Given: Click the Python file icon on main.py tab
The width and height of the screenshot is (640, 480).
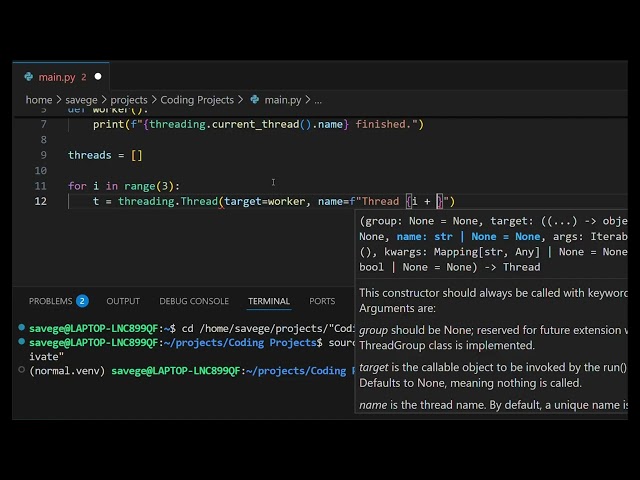Looking at the screenshot, I should tap(29, 76).
